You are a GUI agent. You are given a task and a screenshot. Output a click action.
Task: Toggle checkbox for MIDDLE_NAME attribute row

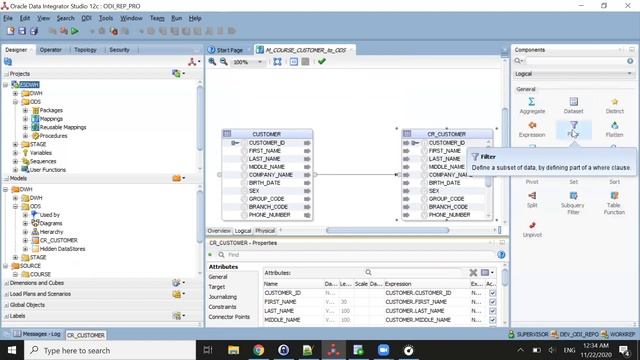coord(492,320)
